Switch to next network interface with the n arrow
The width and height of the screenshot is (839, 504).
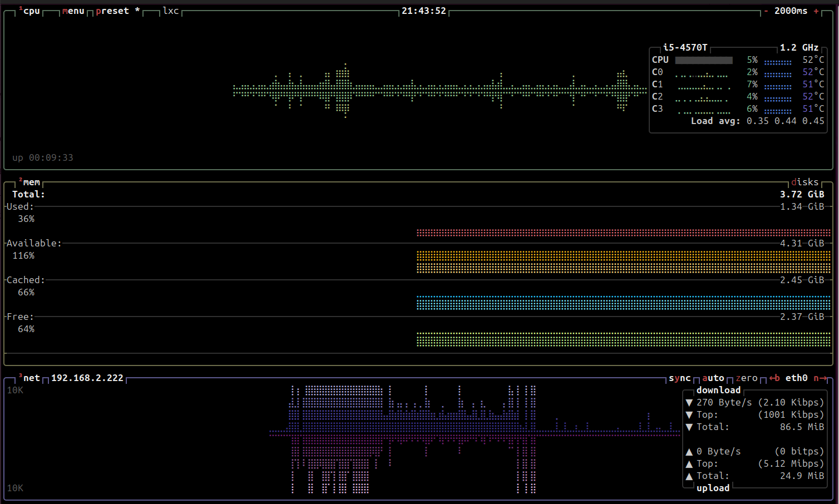[820, 378]
